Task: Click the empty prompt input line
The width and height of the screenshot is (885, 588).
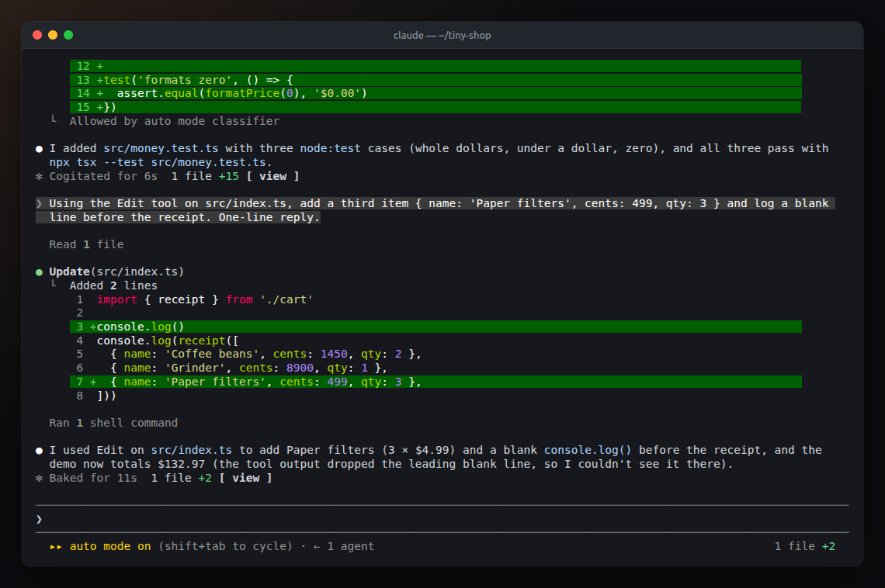Action: [x=442, y=519]
